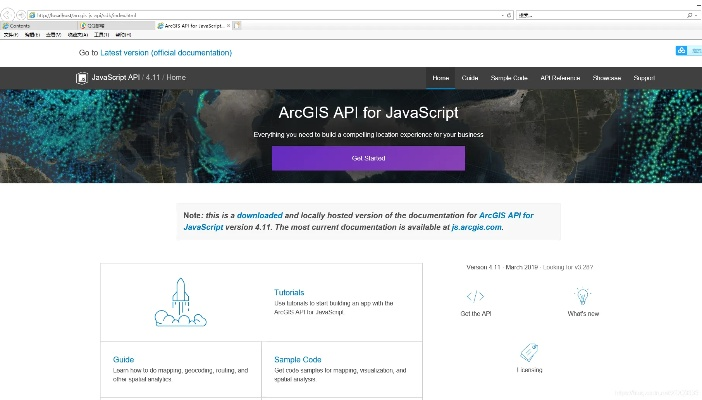
Task: Open the Sample Code card heading link
Action: click(298, 359)
